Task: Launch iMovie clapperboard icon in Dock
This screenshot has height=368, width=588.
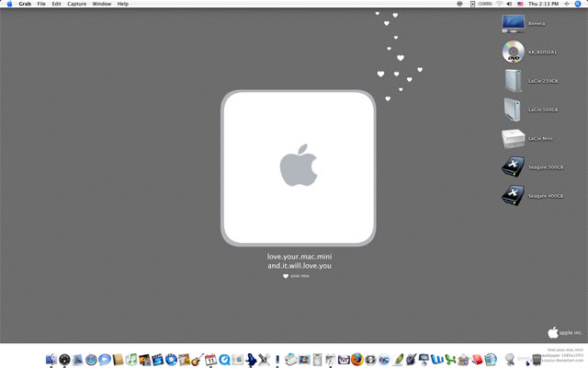Action: pos(157,360)
